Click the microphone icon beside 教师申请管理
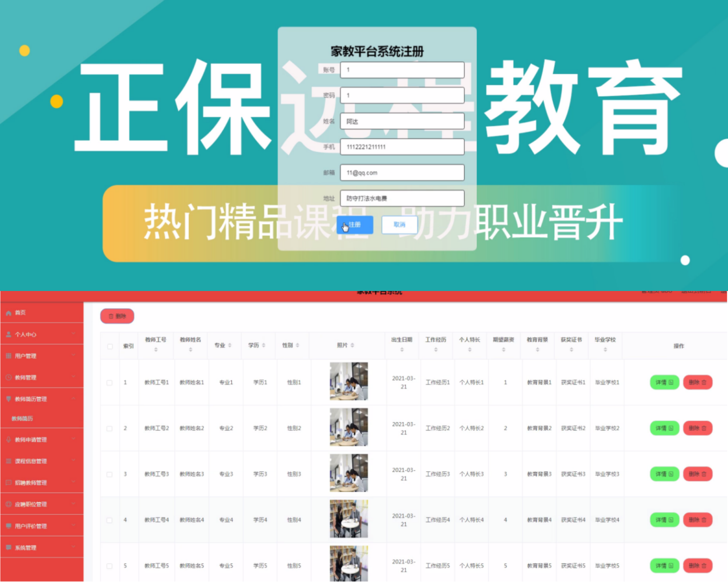 (9, 439)
